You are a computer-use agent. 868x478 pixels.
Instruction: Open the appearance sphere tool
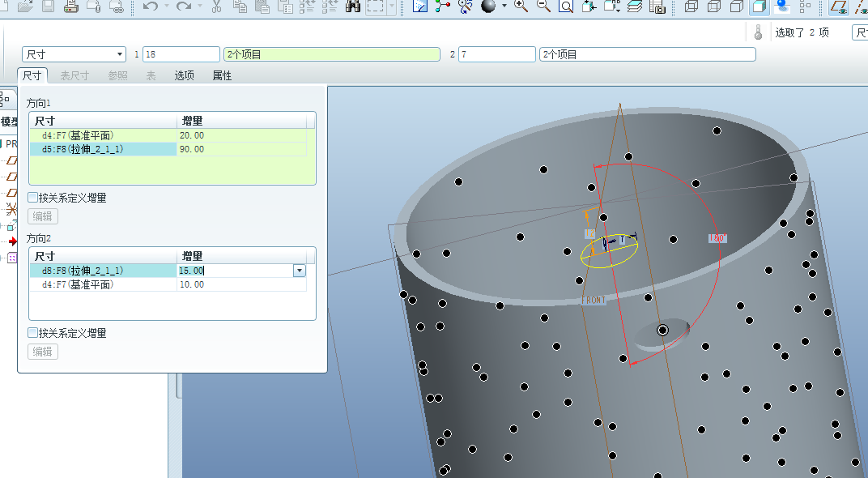point(488,6)
